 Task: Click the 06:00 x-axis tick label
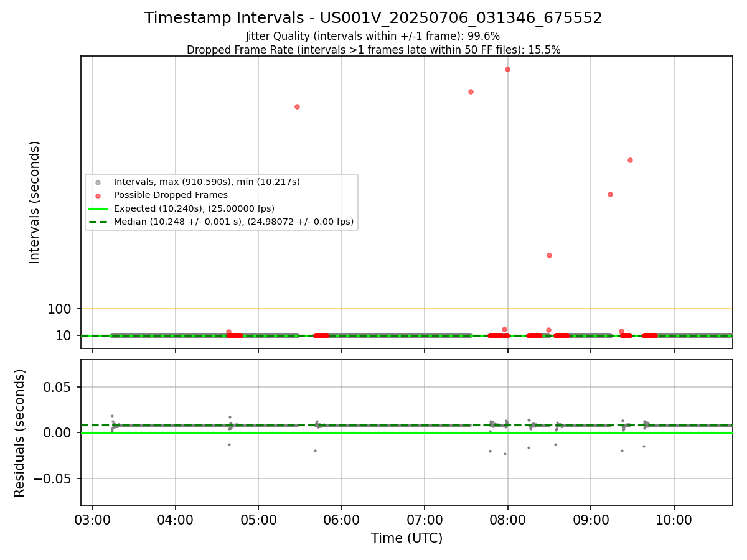(342, 520)
